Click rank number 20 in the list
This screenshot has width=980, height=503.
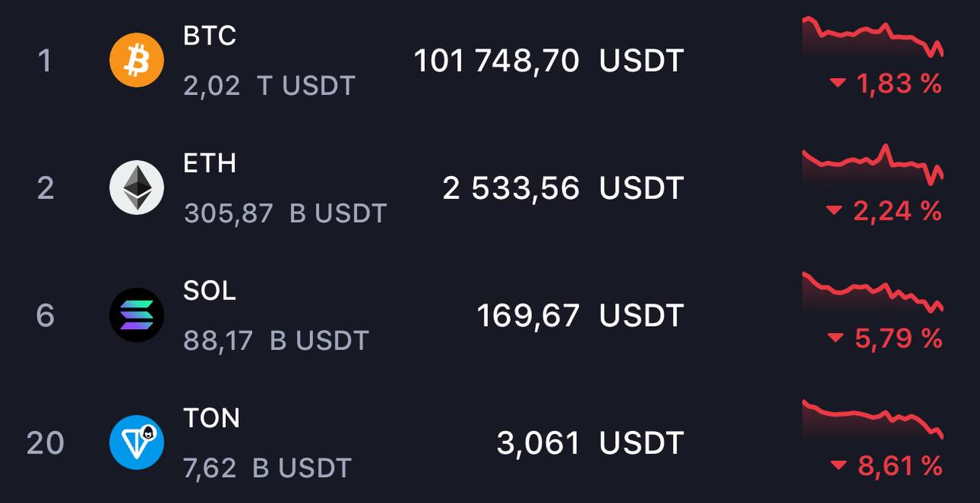[x=45, y=443]
